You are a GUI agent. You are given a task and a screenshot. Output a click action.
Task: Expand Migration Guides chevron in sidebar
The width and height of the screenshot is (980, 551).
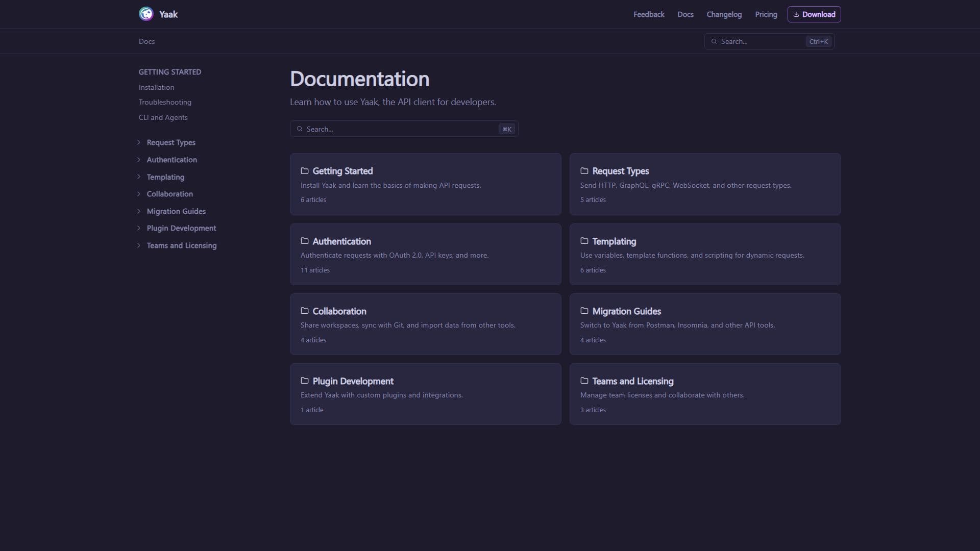click(x=139, y=211)
